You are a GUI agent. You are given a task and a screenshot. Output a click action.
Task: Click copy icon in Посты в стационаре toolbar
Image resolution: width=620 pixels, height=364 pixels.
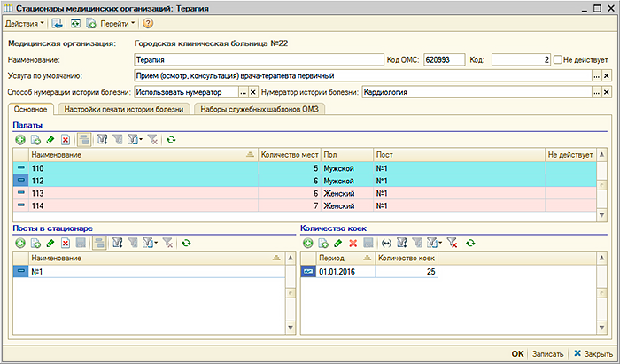[35, 243]
